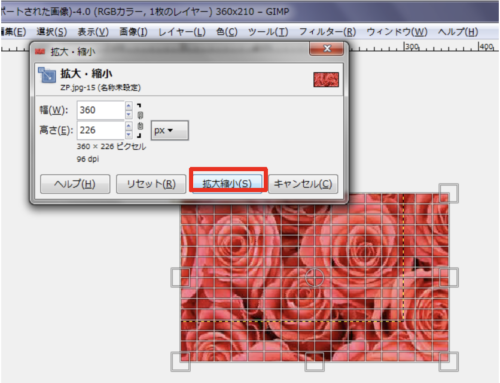Screen dimensions: 500x383
Task: Click the リセット(R) button
Action: coord(151,184)
